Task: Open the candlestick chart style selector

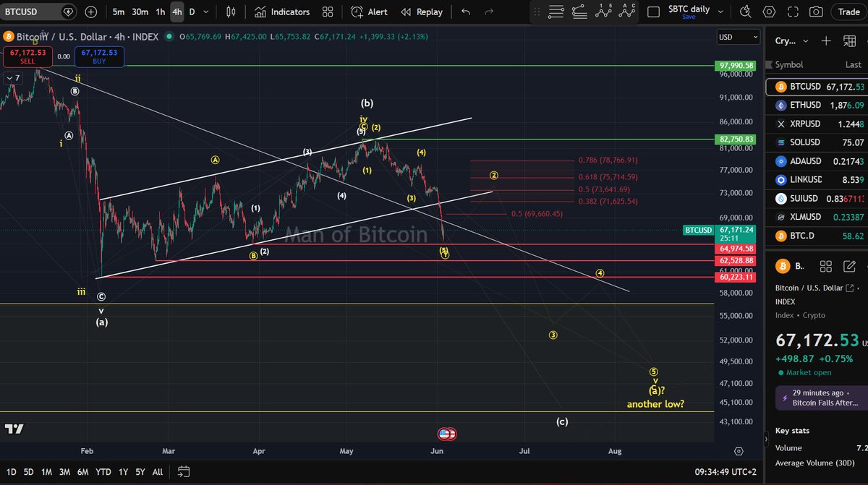Action: (231, 12)
